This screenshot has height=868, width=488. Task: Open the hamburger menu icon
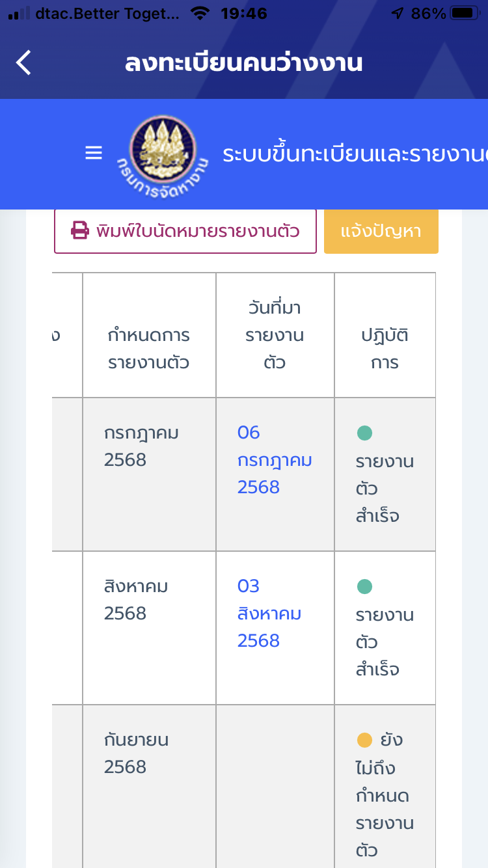click(94, 153)
